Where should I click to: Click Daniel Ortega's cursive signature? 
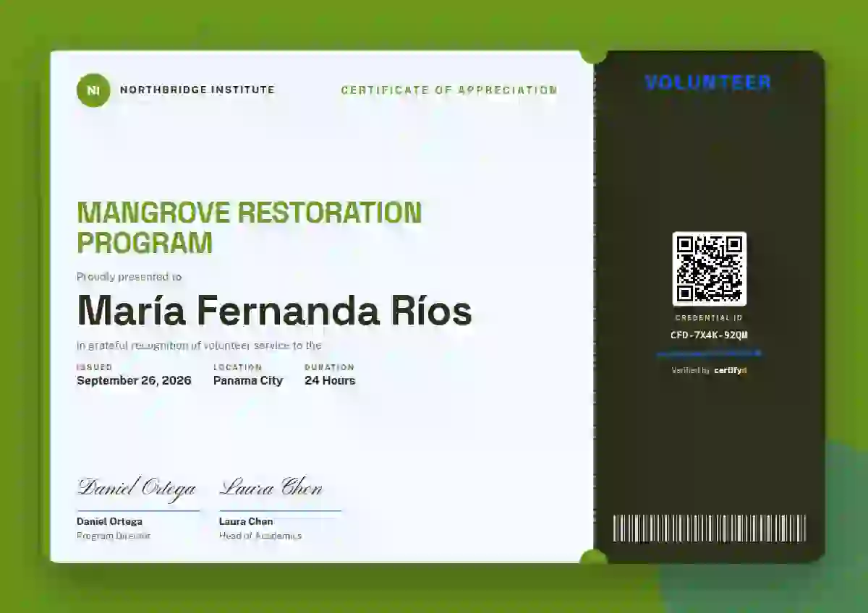click(x=137, y=488)
